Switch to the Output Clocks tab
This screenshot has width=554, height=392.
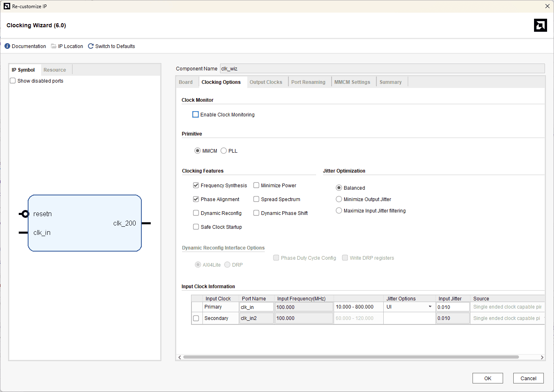pos(266,82)
